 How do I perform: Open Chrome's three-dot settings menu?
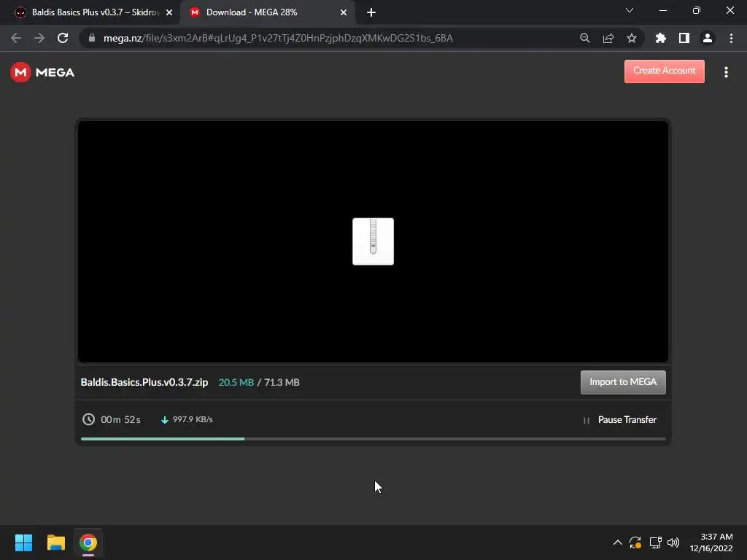[x=731, y=38]
